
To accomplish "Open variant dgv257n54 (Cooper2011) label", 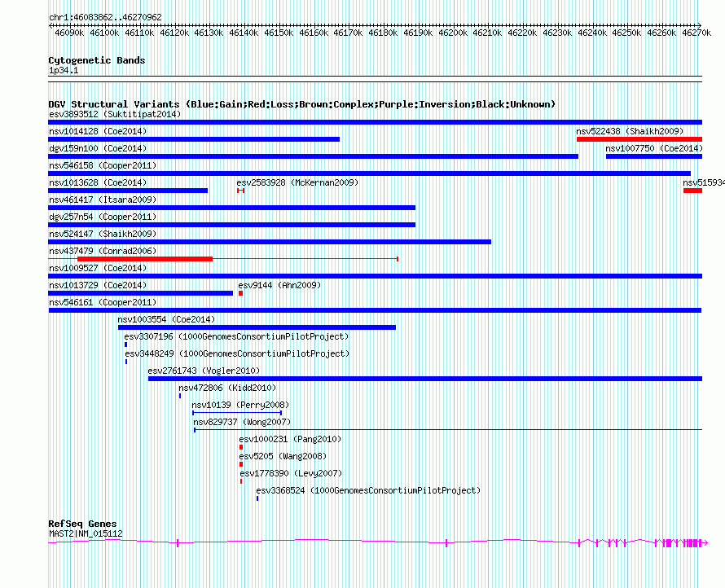I will pyautogui.click(x=103, y=217).
